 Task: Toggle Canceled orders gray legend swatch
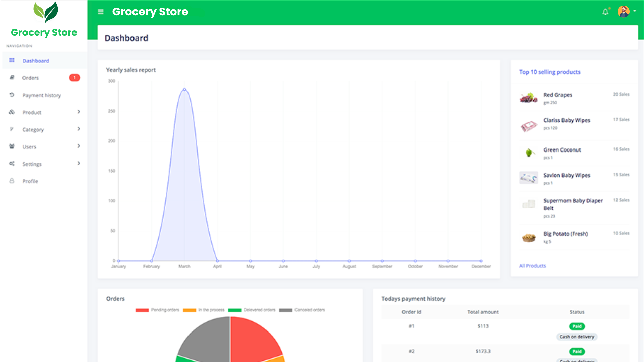tap(286, 310)
